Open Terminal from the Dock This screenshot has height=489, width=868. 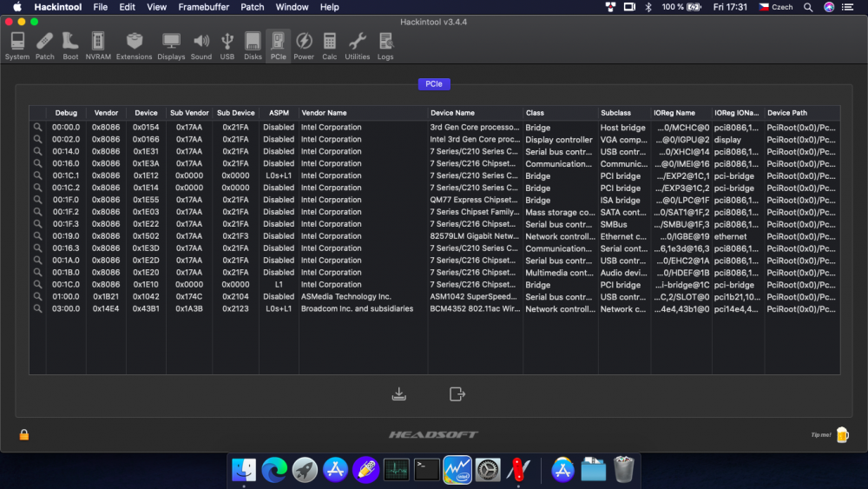point(427,470)
